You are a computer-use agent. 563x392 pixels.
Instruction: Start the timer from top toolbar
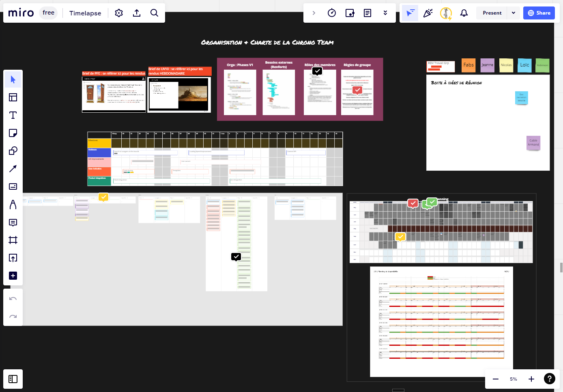point(332,13)
